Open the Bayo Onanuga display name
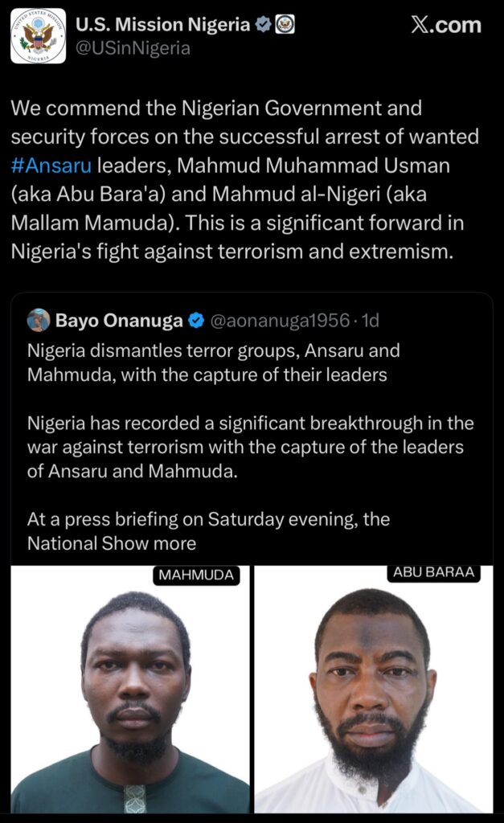Viewport: 504px width, 823px height. (x=118, y=321)
